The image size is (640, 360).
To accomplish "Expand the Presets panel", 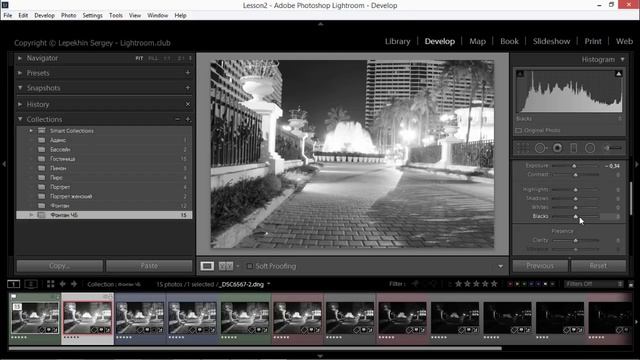I will pyautogui.click(x=20, y=73).
